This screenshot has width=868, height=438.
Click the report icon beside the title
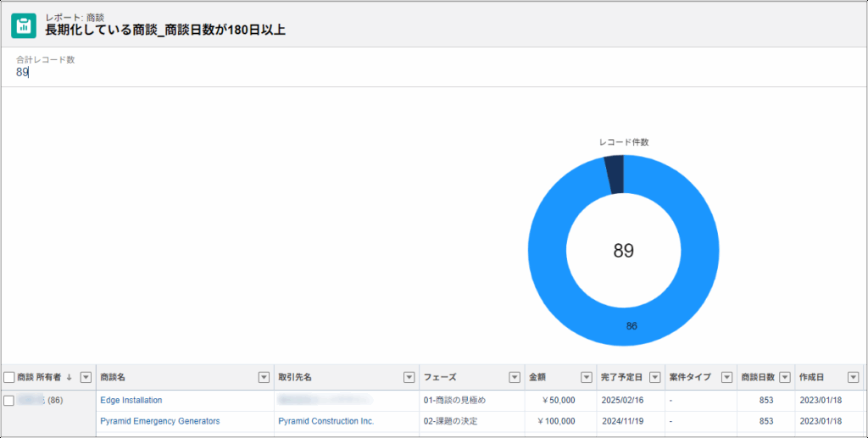[24, 25]
